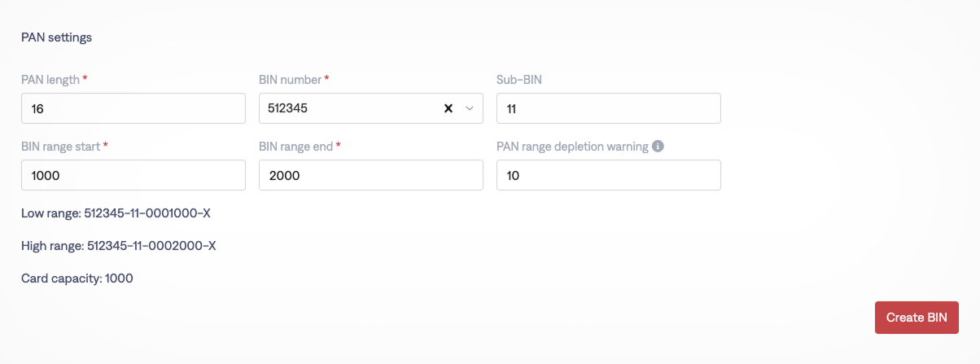Open the BIN number combo box showing 512345
Viewport: 980px width, 364px height.
350,108
